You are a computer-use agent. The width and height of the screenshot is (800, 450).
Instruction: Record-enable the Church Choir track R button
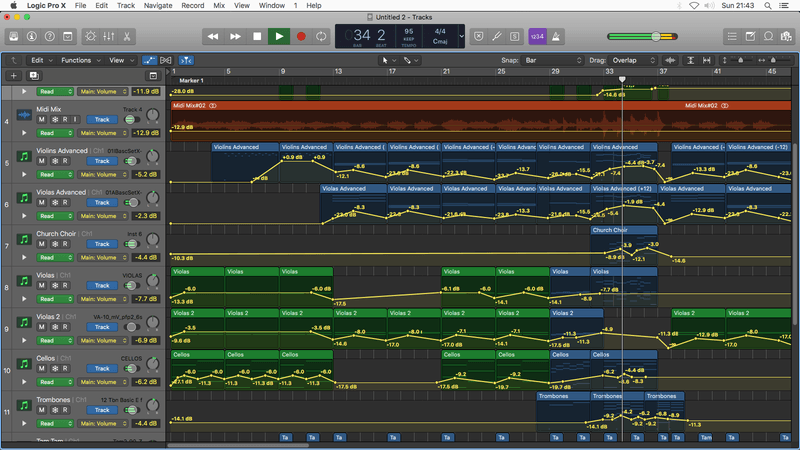point(65,244)
